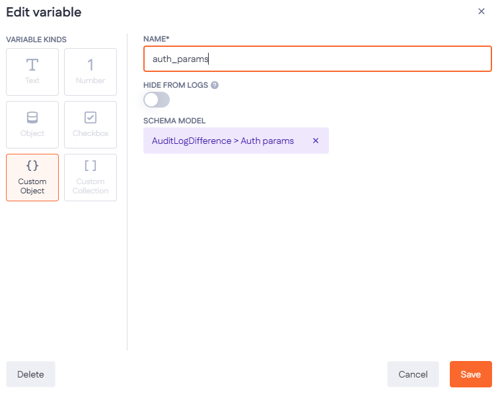Click the Schema Model heading label
500x394 pixels.
(x=174, y=121)
